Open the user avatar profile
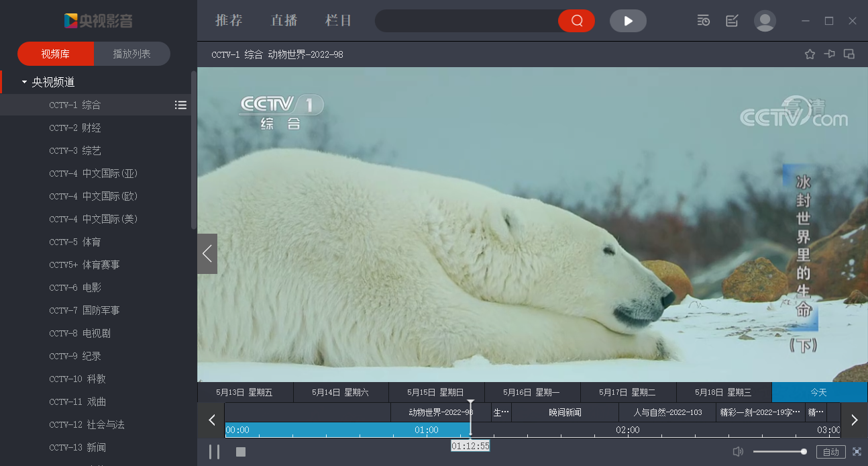The height and width of the screenshot is (466, 868). pyautogui.click(x=765, y=21)
